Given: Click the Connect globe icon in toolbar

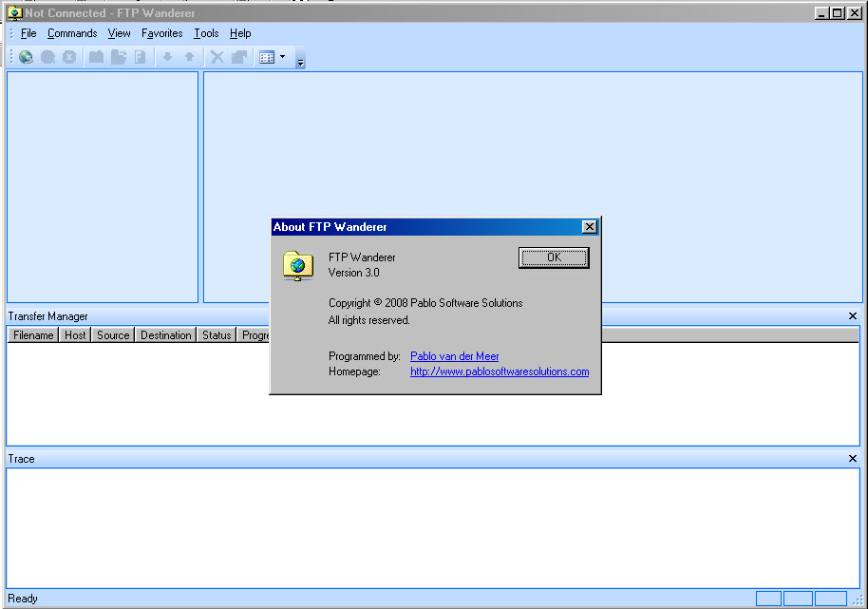Looking at the screenshot, I should click(26, 57).
